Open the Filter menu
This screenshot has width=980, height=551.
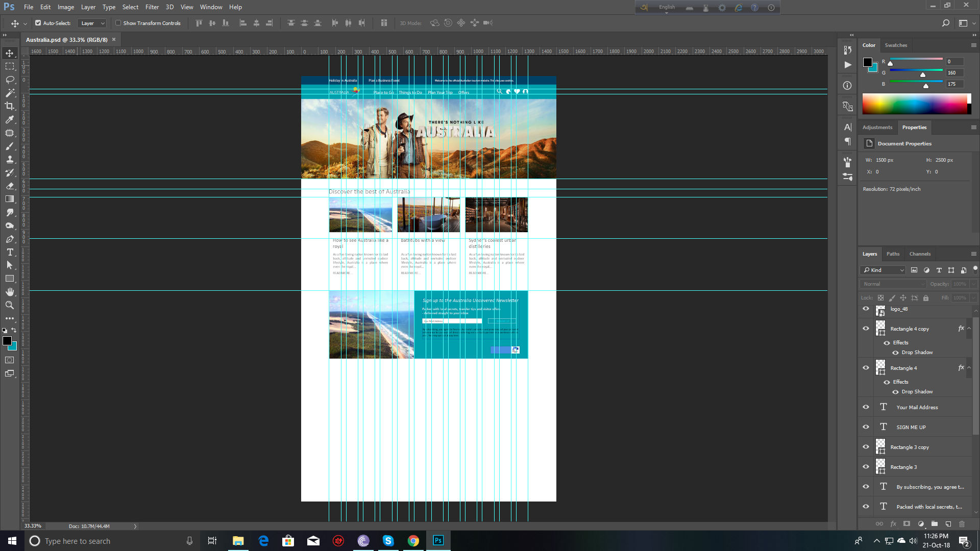(152, 7)
